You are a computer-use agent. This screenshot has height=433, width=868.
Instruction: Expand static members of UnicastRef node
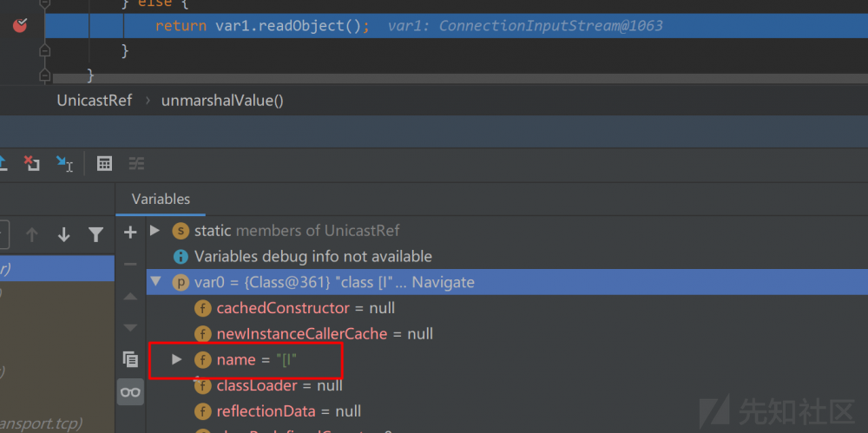coord(155,230)
